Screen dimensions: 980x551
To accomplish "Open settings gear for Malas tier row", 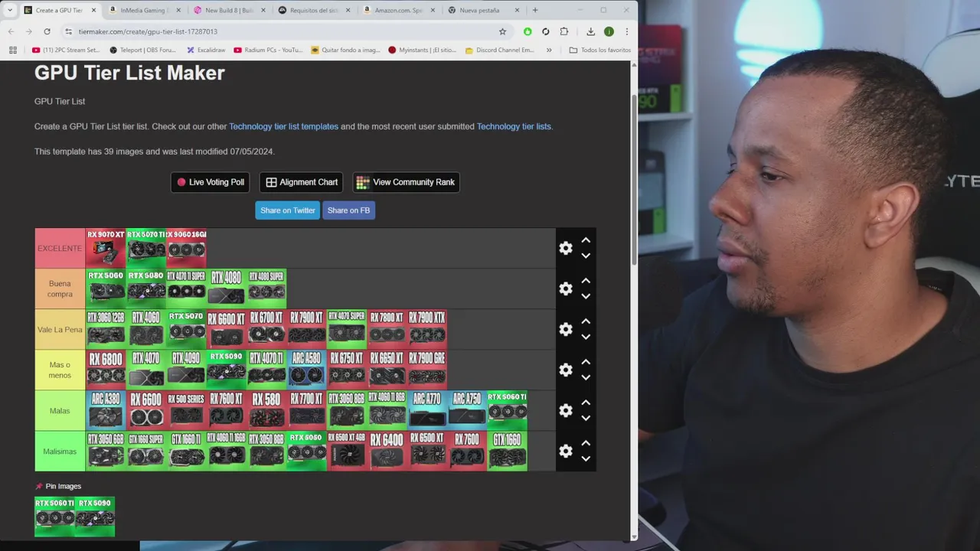I will click(x=566, y=410).
